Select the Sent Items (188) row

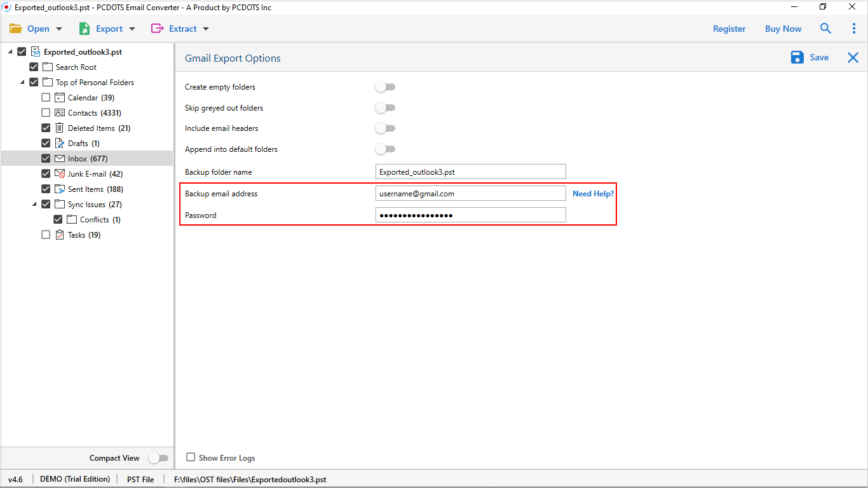click(87, 189)
